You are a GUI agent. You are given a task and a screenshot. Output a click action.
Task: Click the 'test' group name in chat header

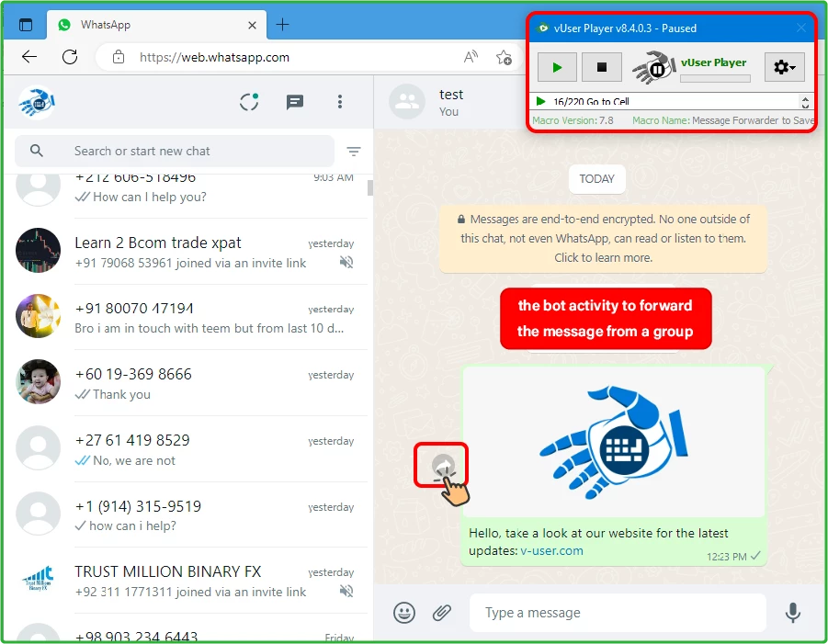coord(451,95)
